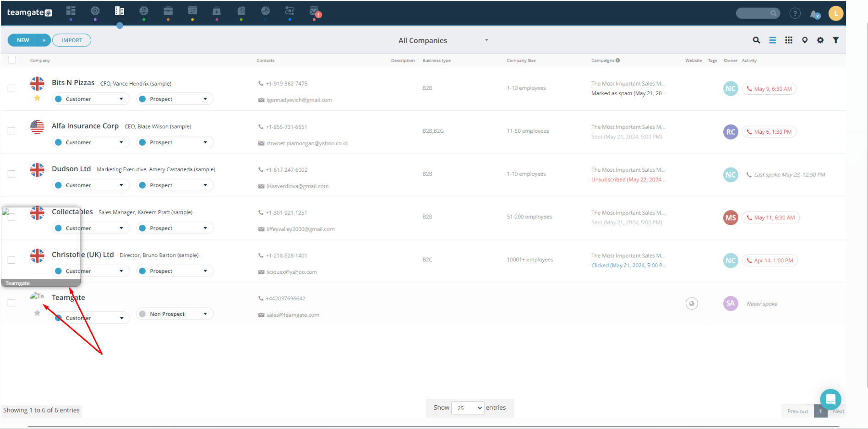Go to pagination page 1

pos(820,411)
